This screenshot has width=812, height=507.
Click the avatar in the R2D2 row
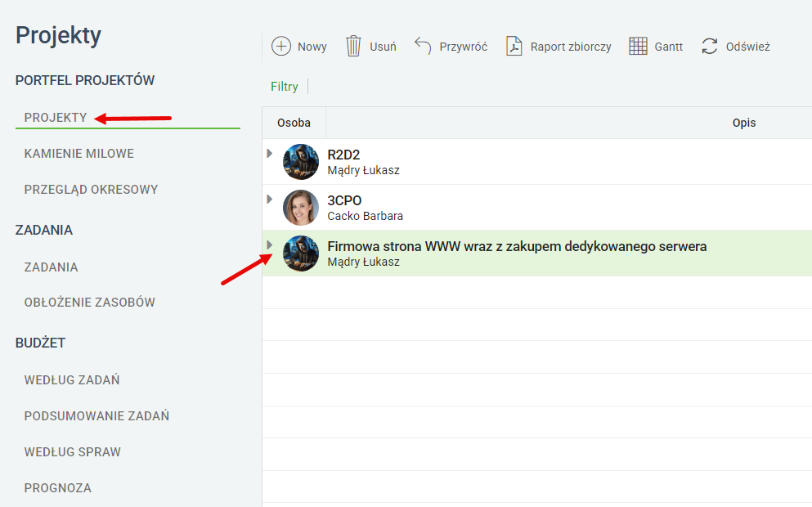click(301, 162)
